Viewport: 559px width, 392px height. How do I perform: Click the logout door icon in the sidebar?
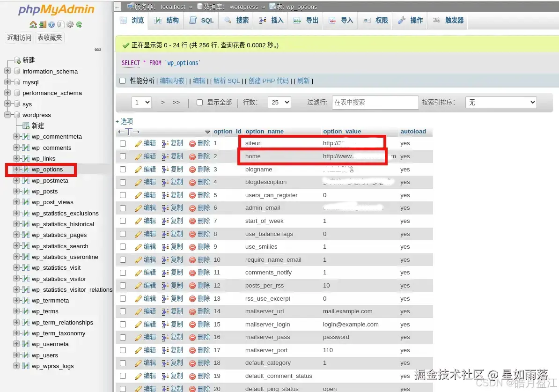point(43,24)
